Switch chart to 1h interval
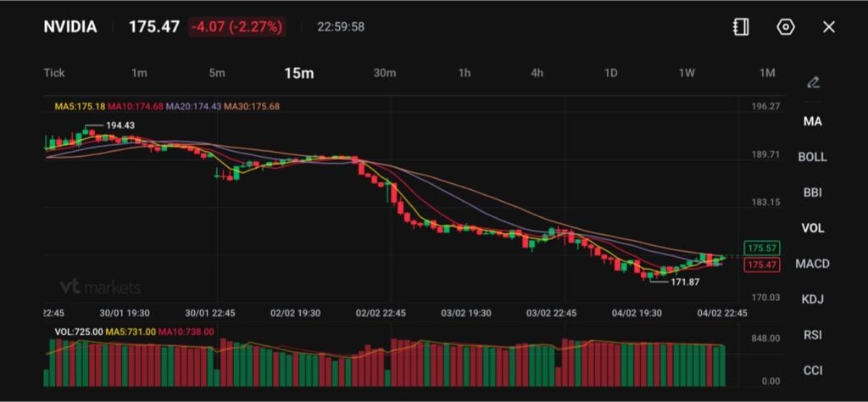The height and width of the screenshot is (402, 868). pos(465,73)
